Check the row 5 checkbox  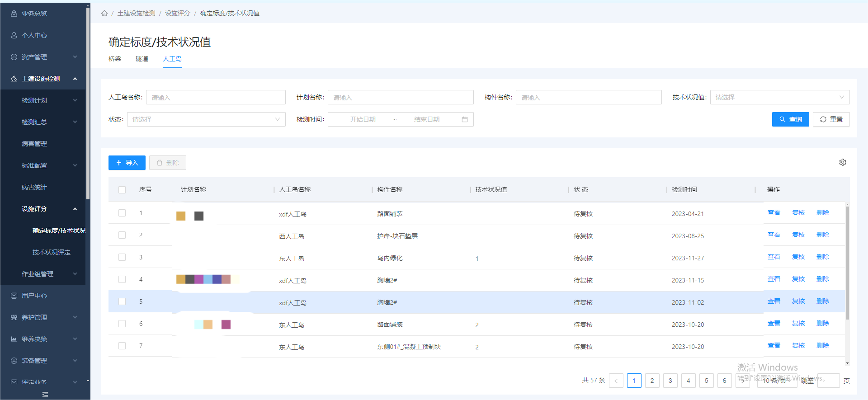click(122, 301)
